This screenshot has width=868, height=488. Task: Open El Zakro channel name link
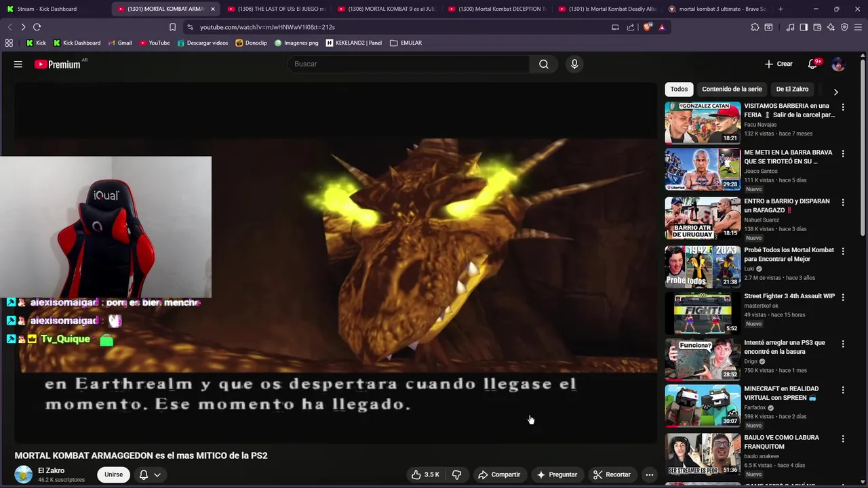point(51,470)
